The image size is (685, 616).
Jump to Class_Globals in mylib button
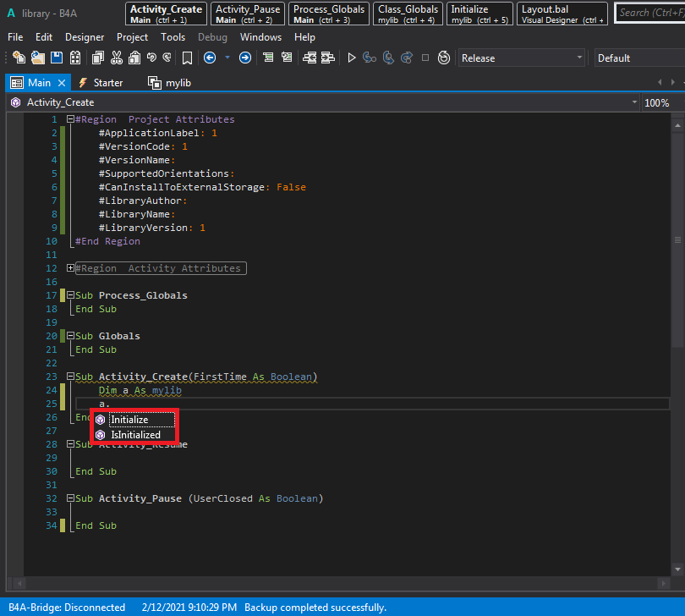[408, 14]
